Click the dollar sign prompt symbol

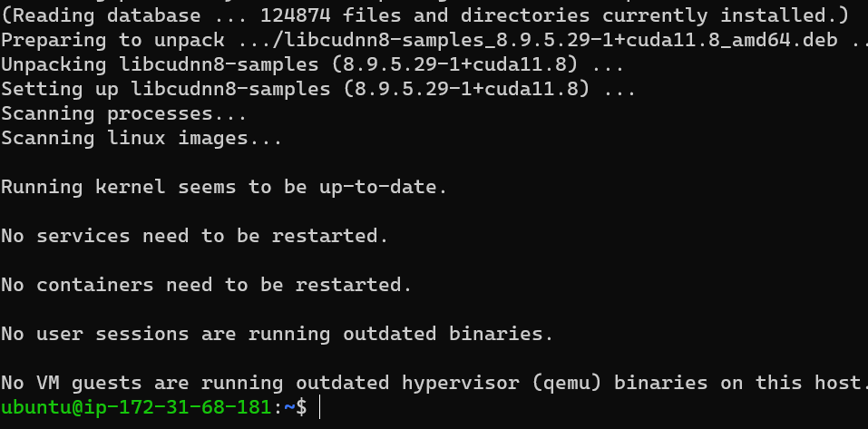click(x=301, y=407)
